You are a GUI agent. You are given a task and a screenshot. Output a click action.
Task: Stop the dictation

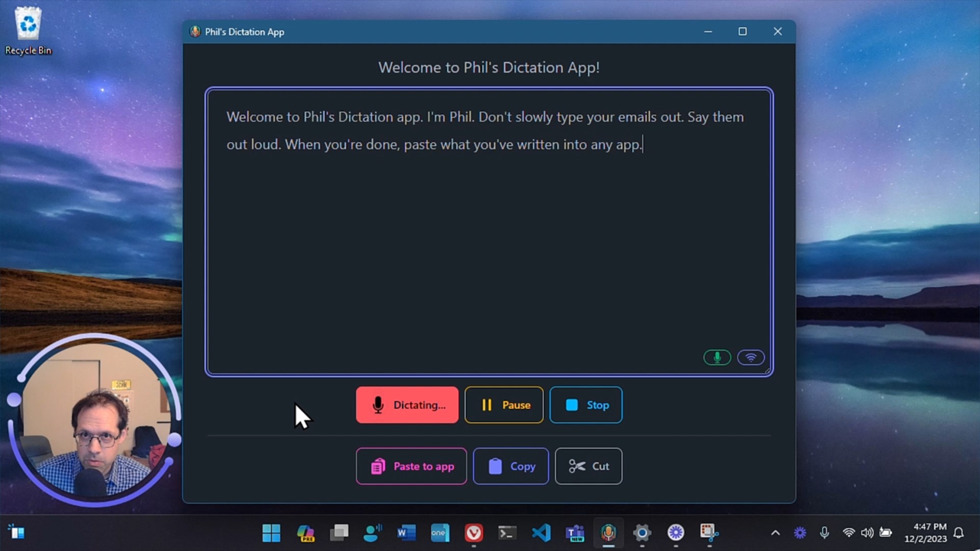[586, 405]
